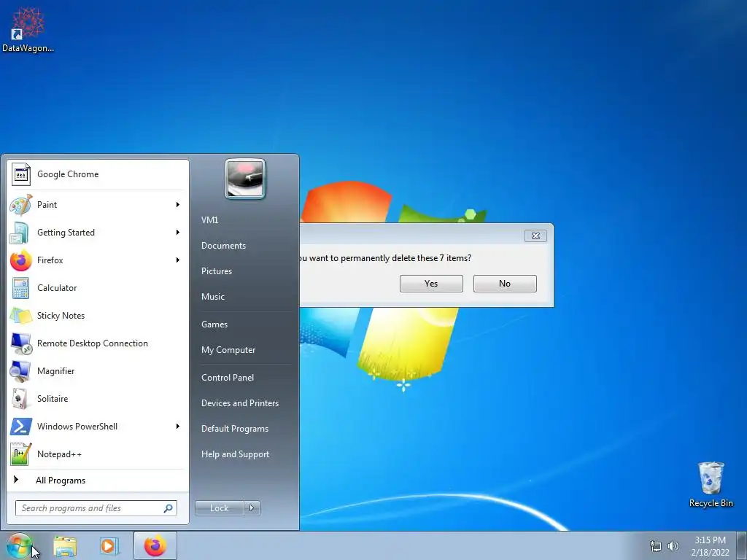Open Control Panel

[228, 378]
